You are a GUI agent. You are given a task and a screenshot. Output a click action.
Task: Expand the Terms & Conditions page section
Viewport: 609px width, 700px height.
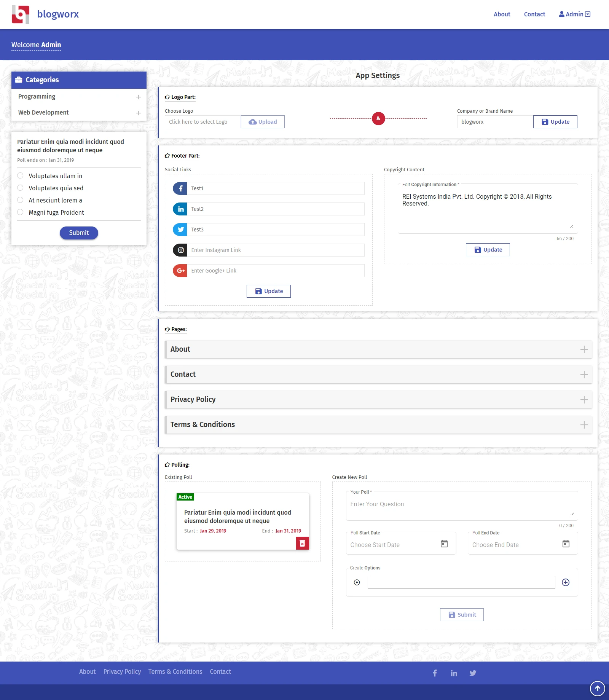tap(584, 425)
